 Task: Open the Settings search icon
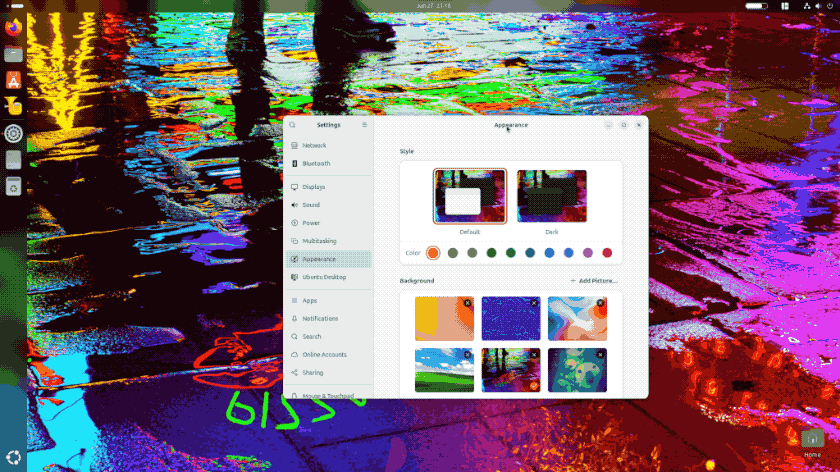pos(292,125)
